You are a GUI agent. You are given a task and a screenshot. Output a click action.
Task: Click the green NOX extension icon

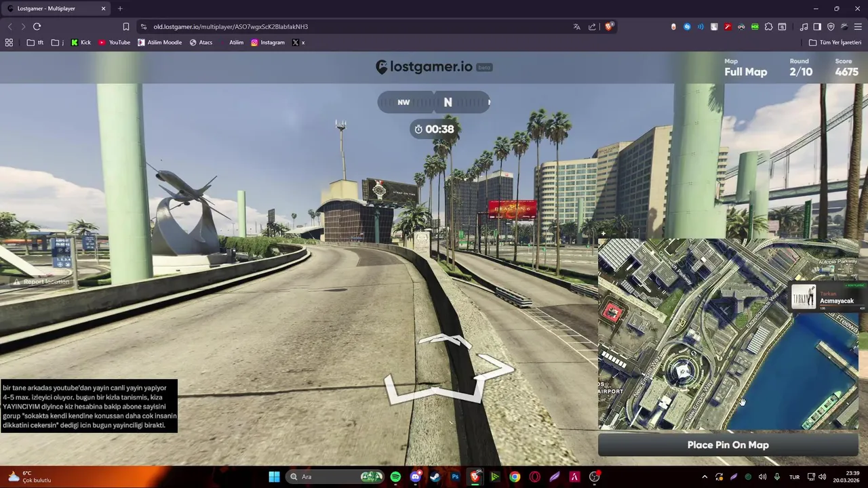(x=755, y=26)
